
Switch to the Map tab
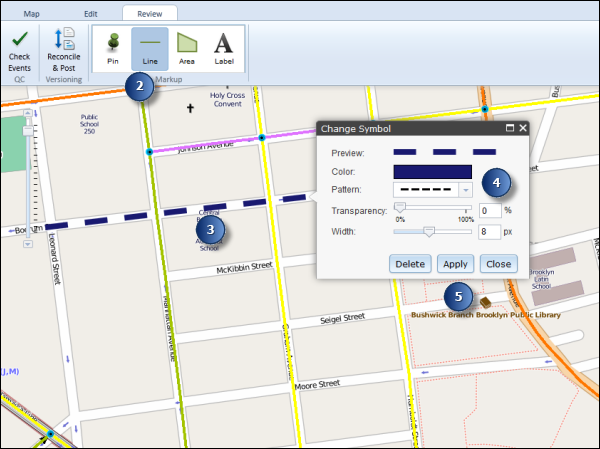coord(32,13)
